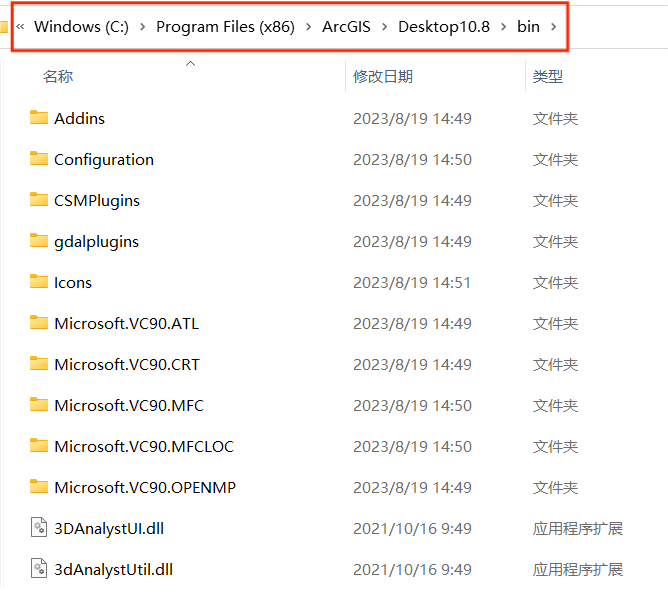Select the Microsoft.VC90.CRT folder name
Viewport: 668px width, 596px height.
coord(127,364)
